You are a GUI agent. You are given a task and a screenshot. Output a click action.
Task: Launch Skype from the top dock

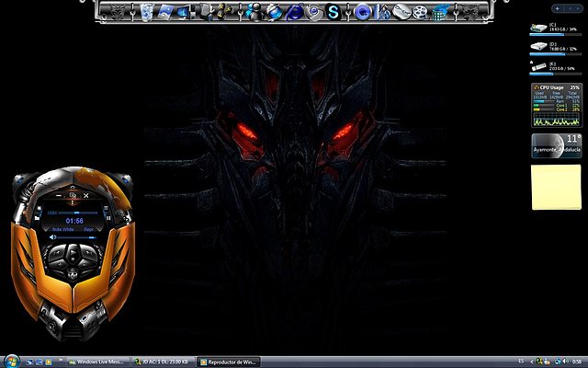point(333,12)
